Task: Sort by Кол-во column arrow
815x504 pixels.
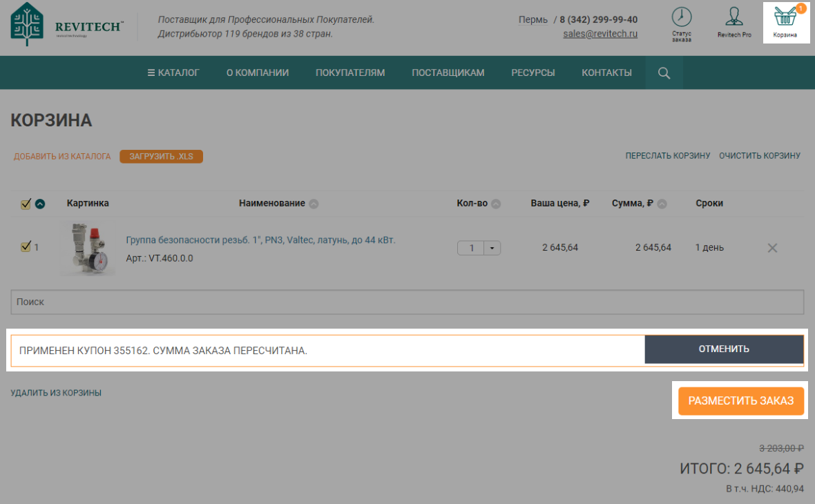Action: click(x=497, y=204)
